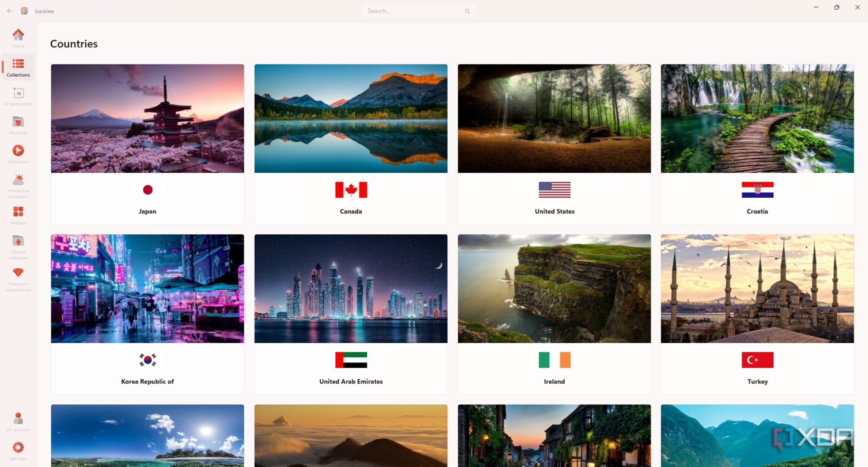Open the Turkey mosque thumbnail
The width and height of the screenshot is (868, 467).
(757, 289)
